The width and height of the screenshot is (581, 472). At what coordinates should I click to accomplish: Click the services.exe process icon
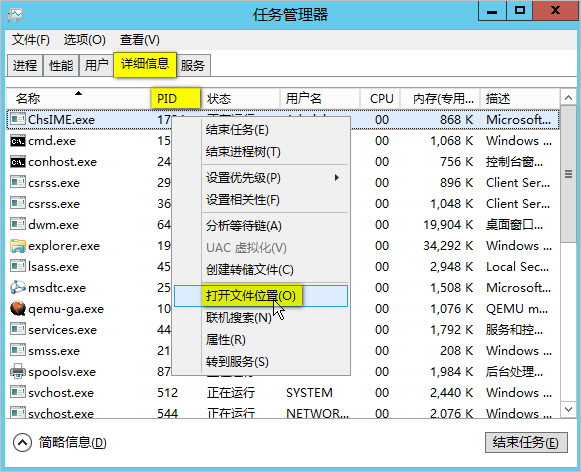coord(18,329)
